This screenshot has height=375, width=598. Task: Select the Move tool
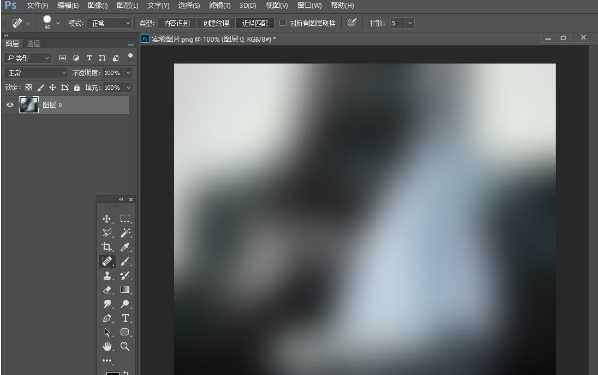tap(107, 219)
